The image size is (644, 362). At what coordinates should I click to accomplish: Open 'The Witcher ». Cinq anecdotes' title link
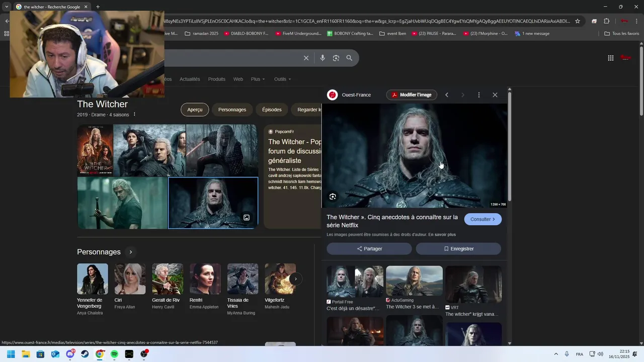392,221
